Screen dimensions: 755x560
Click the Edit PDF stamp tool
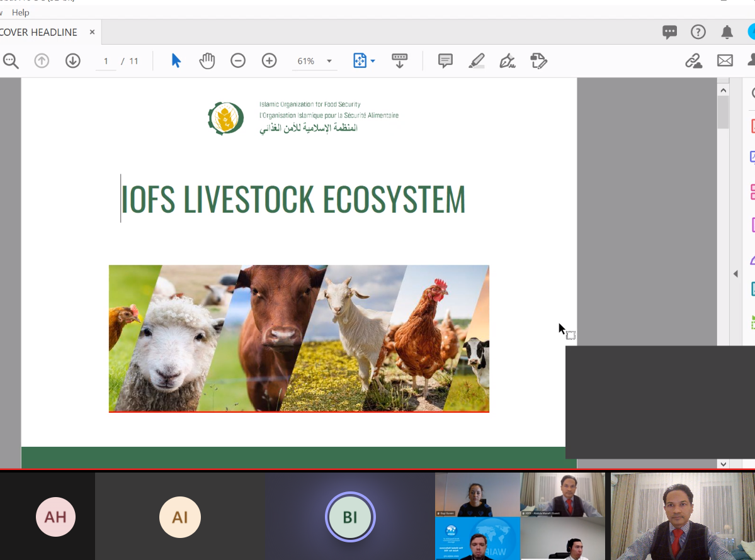538,61
